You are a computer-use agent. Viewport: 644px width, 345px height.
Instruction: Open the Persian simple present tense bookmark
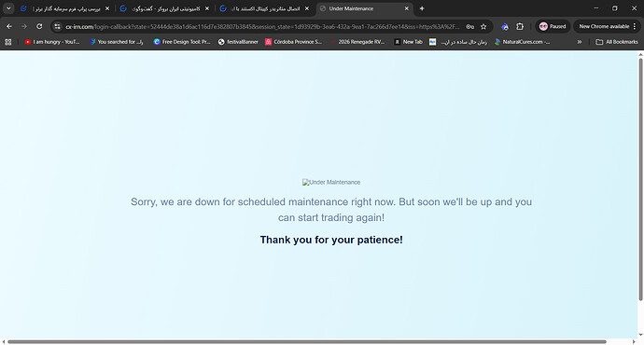463,42
